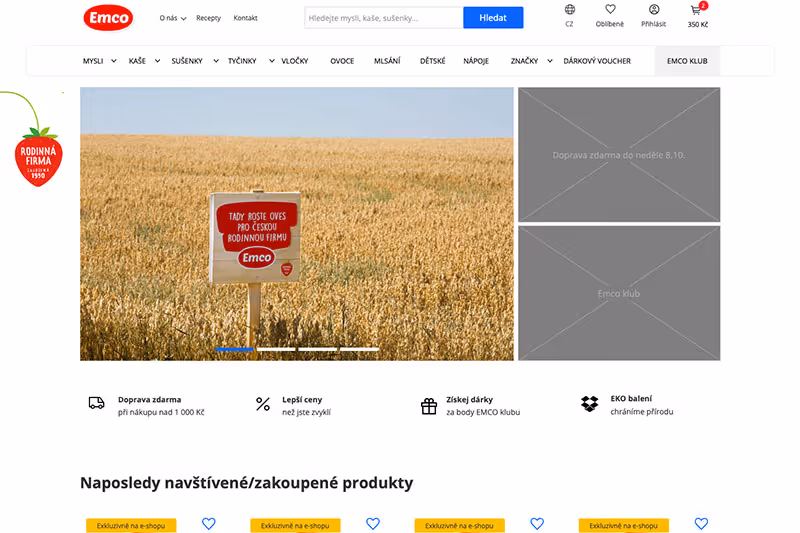Open the NÁPOJE category
This screenshot has width=800, height=533.
pos(476,61)
